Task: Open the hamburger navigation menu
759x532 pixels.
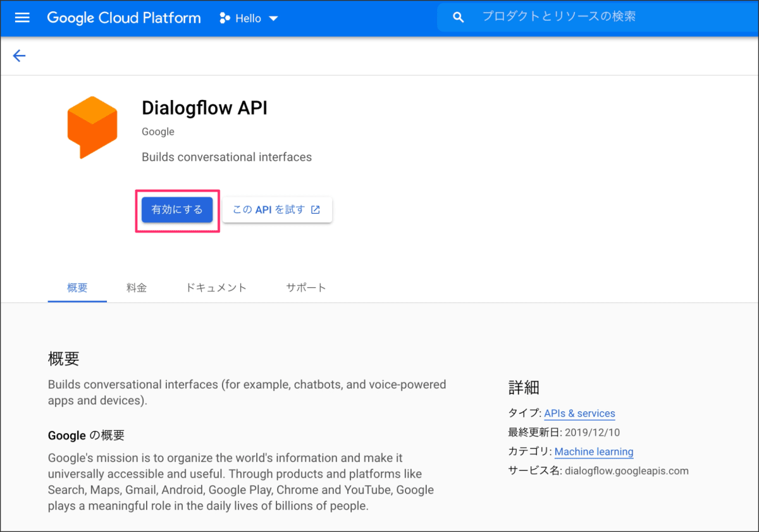Action: [x=22, y=18]
